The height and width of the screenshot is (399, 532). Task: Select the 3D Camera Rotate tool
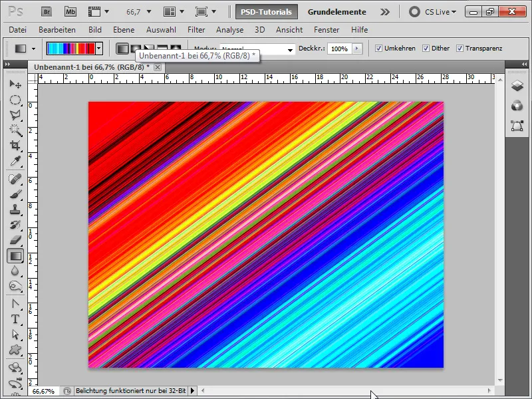click(x=15, y=383)
